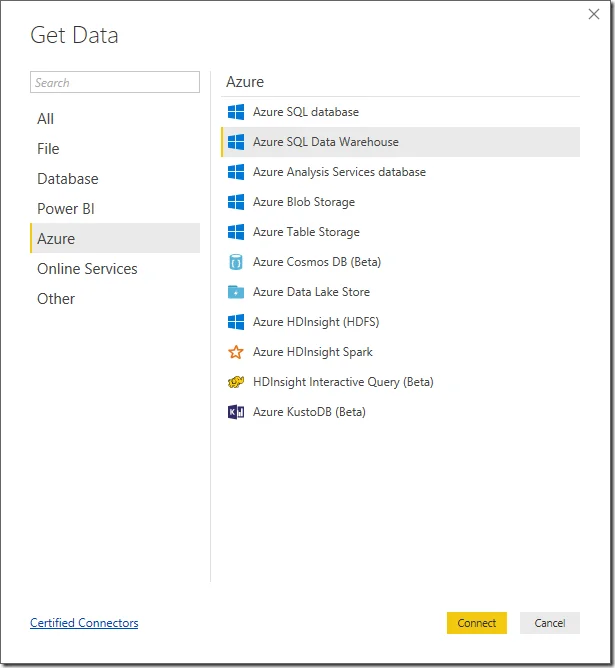The image size is (615, 668).
Task: Click the Azure Blob Storage icon
Action: pos(236,202)
